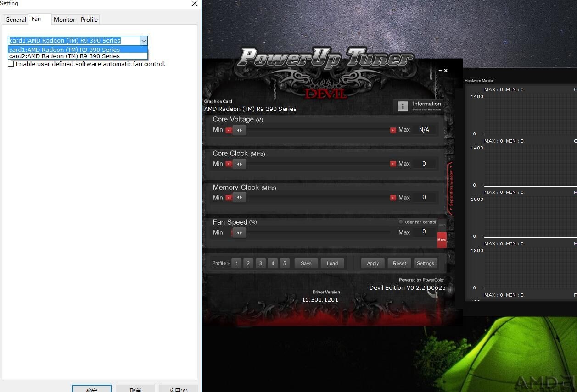Switch to the Profile tab

(89, 20)
